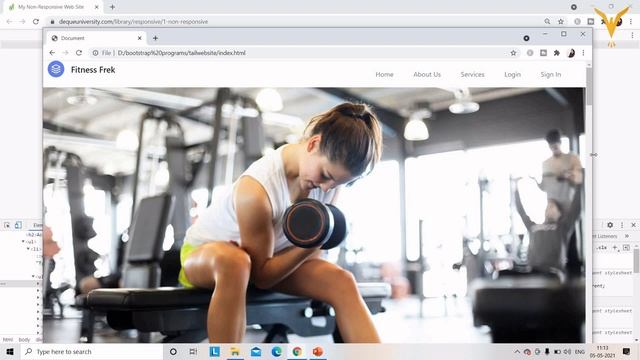Reload the Document window page

(79, 53)
